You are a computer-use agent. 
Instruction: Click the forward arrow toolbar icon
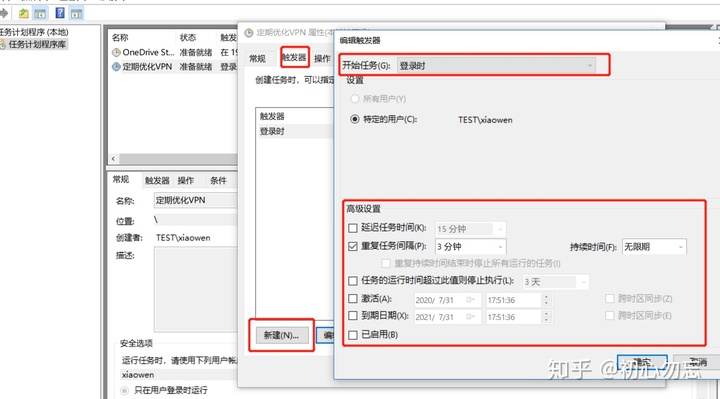tap(4, 13)
